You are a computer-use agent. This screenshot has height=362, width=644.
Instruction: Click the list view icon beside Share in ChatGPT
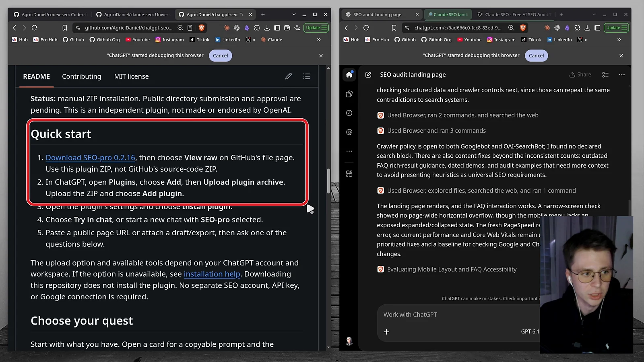pos(605,75)
